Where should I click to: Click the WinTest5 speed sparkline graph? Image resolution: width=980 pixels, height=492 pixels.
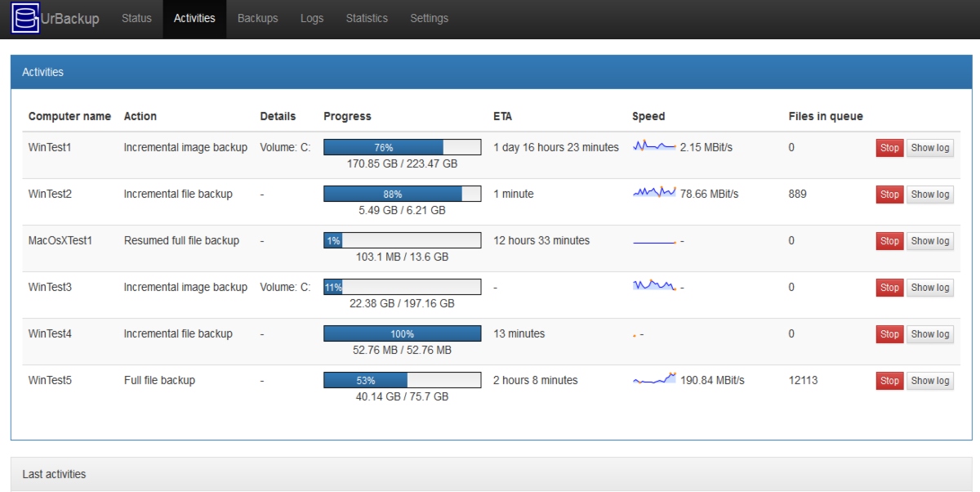tap(654, 379)
